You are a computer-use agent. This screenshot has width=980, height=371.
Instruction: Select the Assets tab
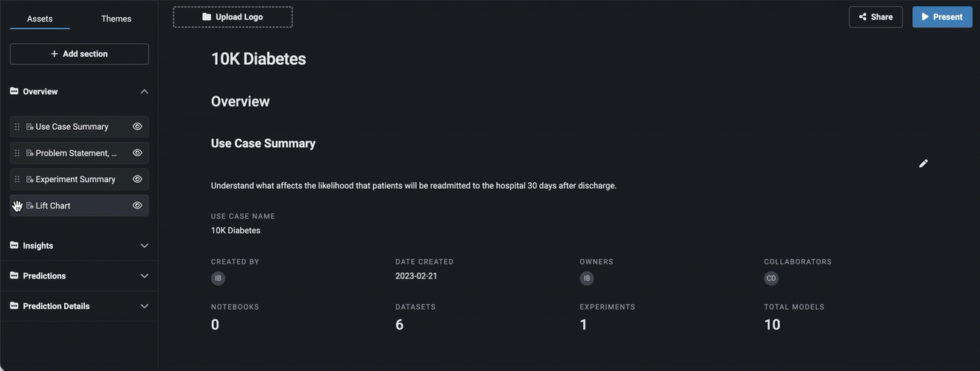40,19
